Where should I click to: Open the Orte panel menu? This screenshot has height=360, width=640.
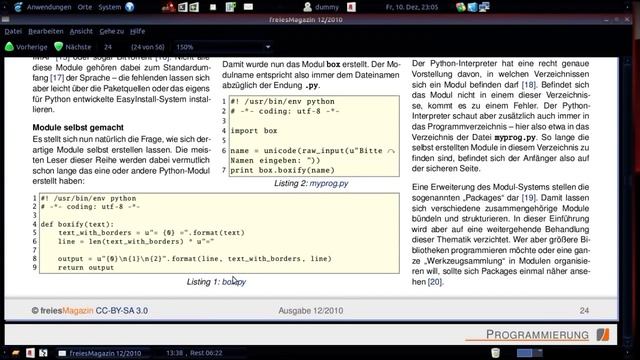click(x=84, y=7)
